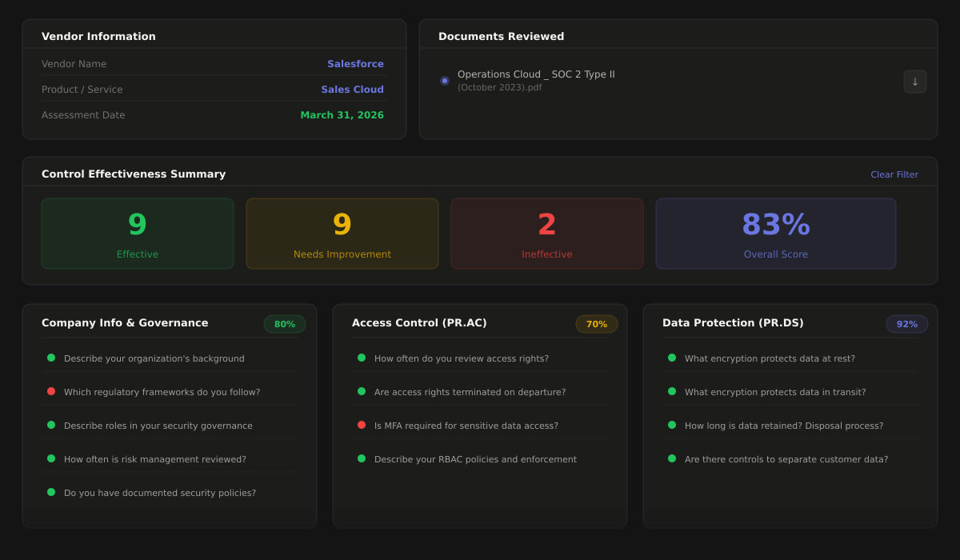Screen dimensions: 960x560
Task: Click the Salesforce vendor name value
Action: [x=355, y=64]
